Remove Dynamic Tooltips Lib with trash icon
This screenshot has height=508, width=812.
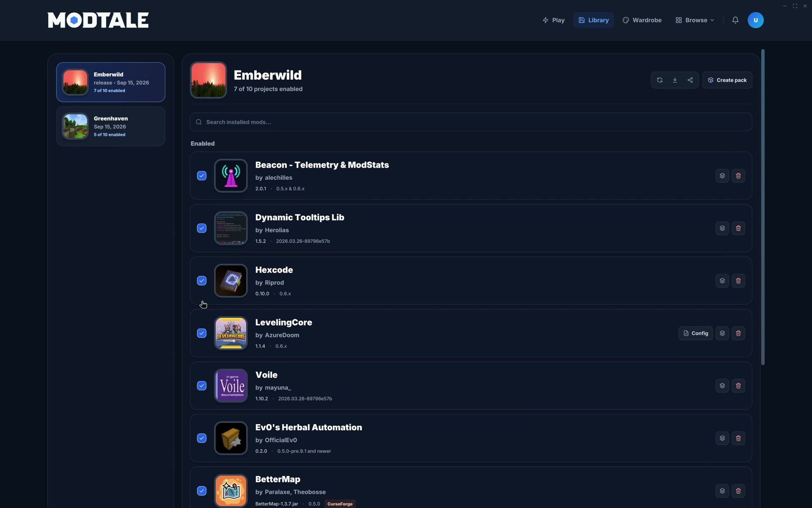coord(738,228)
